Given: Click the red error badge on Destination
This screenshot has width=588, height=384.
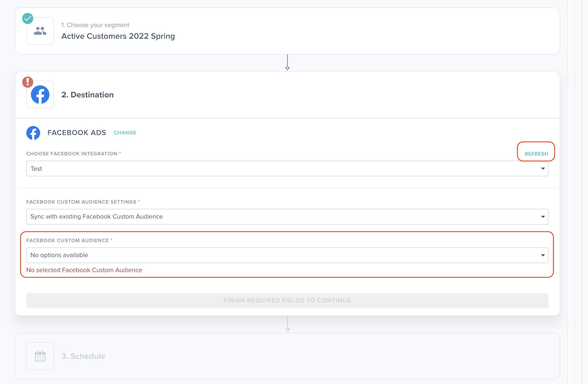Looking at the screenshot, I should [28, 82].
